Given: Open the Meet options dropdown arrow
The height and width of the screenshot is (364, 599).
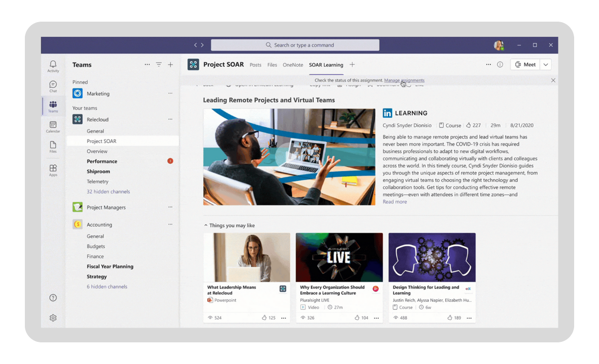Looking at the screenshot, I should click(x=546, y=65).
